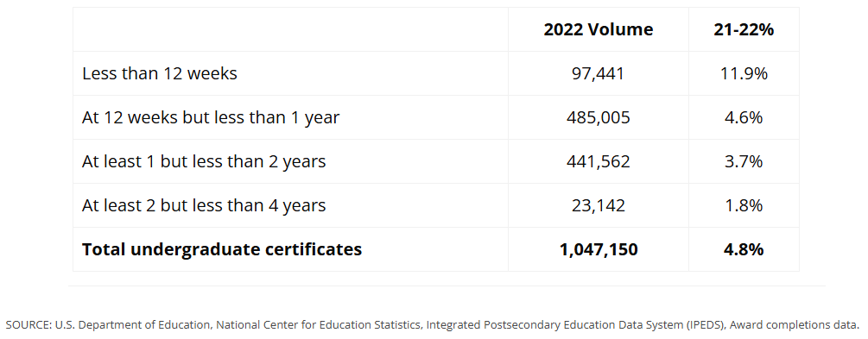Viewport: 868px width, 339px height.
Task: Click the 11.9% growth cell
Action: tap(744, 73)
